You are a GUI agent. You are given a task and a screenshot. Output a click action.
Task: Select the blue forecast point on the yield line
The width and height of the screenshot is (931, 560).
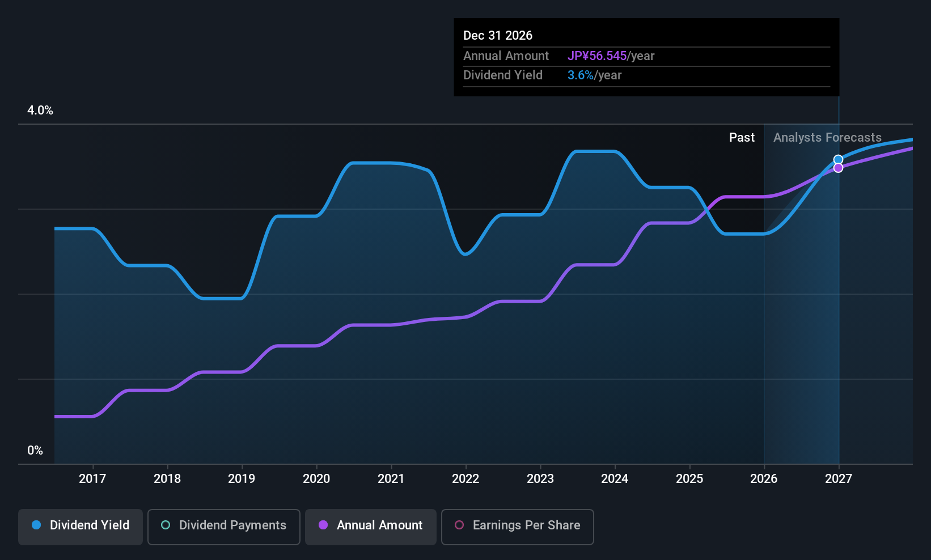click(838, 159)
